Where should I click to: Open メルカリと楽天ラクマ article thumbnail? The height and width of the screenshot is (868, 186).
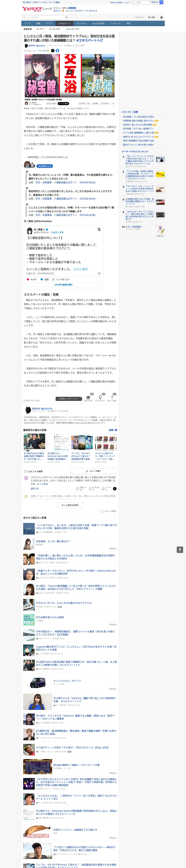[x=106, y=442]
